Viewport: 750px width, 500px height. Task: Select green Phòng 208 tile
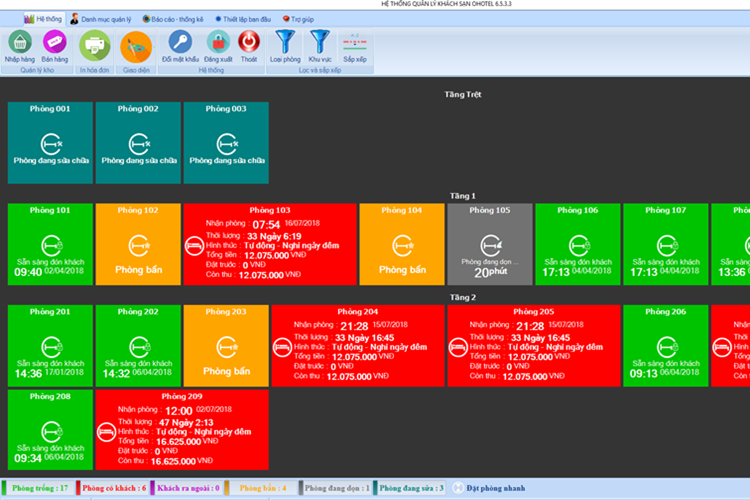pyautogui.click(x=50, y=430)
